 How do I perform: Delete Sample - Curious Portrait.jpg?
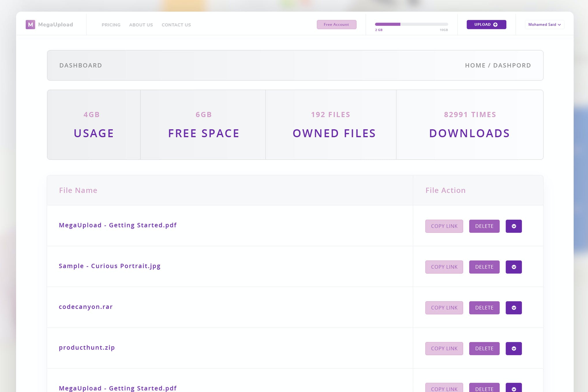[x=484, y=267]
